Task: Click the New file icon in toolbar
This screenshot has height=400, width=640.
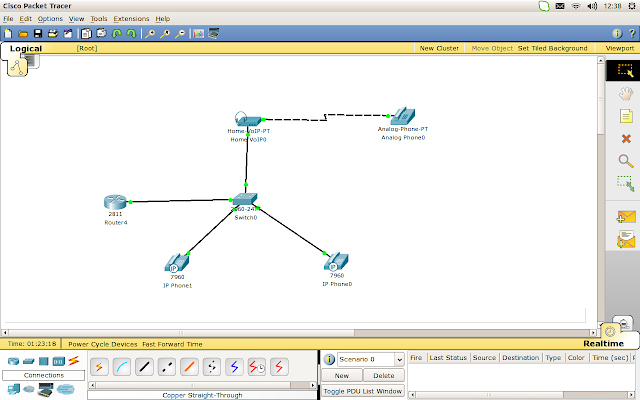Action: tap(8, 33)
